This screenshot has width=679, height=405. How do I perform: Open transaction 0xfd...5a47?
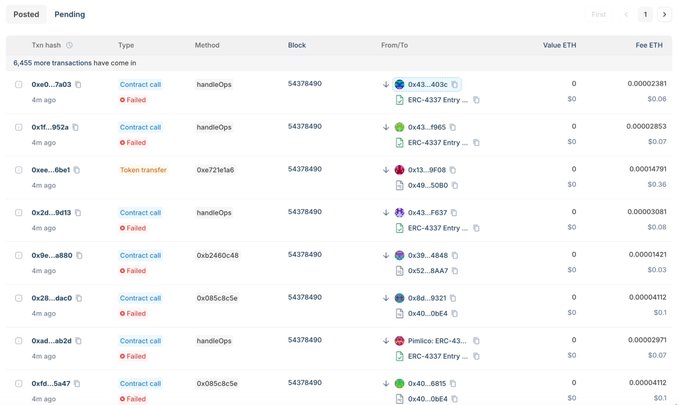pos(51,384)
